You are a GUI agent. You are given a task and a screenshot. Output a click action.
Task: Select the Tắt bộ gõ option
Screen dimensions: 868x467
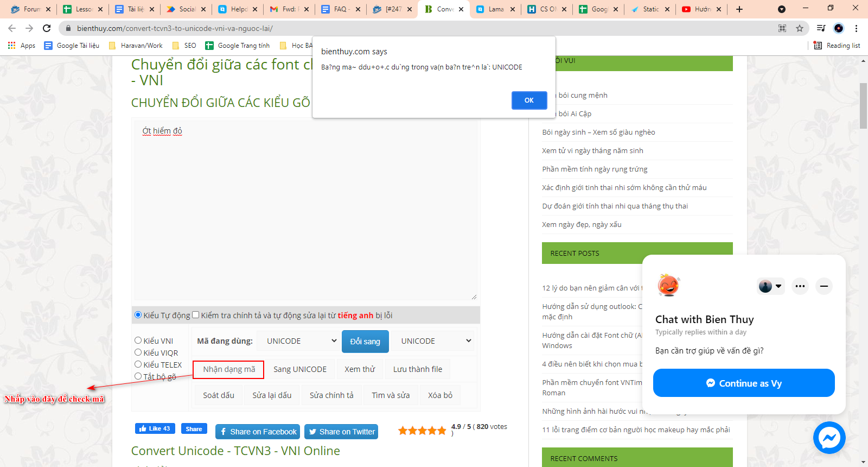138,376
